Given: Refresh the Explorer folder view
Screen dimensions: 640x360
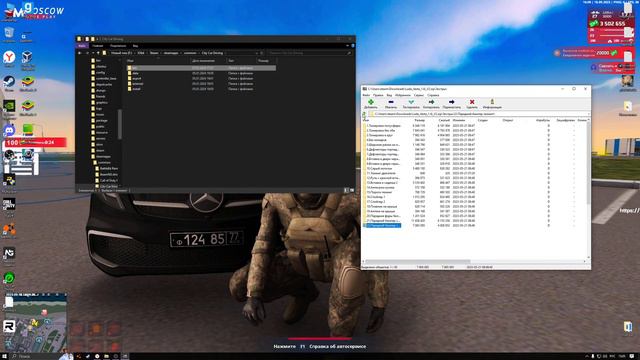Looking at the screenshot, I should [x=262, y=53].
